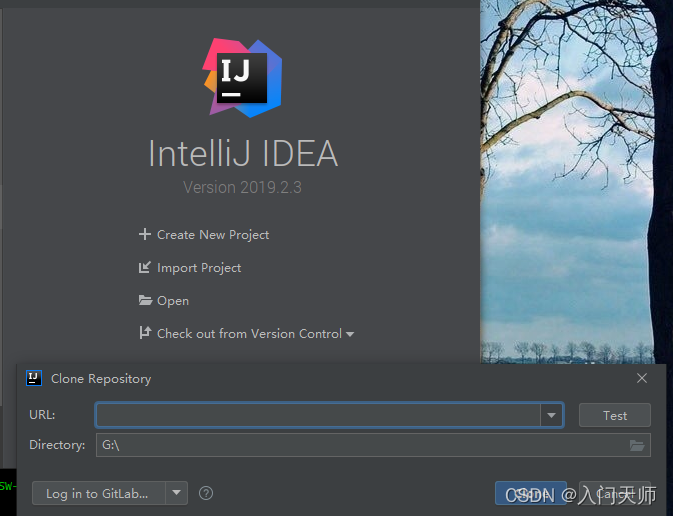The image size is (673, 516).
Task: Click the Log in to GitLab button
Action: 99,493
